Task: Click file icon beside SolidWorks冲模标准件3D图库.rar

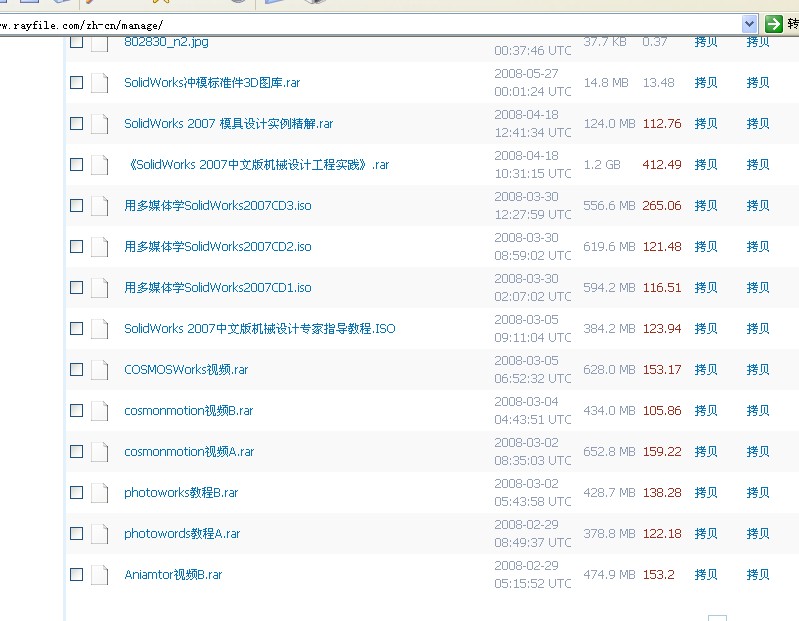Action: coord(99,83)
